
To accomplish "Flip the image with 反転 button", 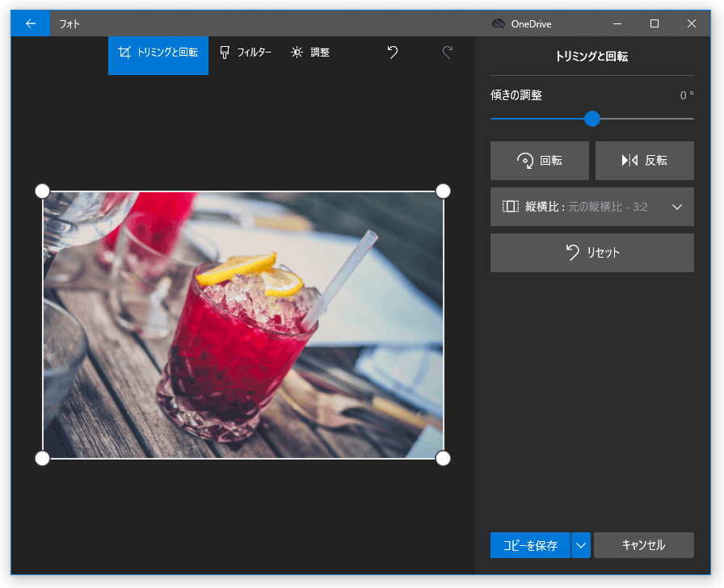I will pos(645,161).
